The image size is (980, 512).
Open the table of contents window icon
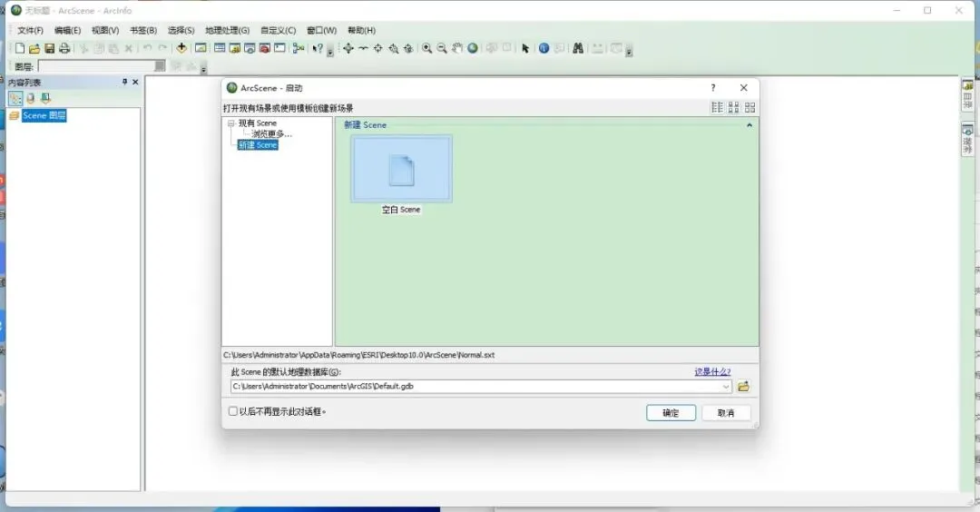(x=220, y=48)
